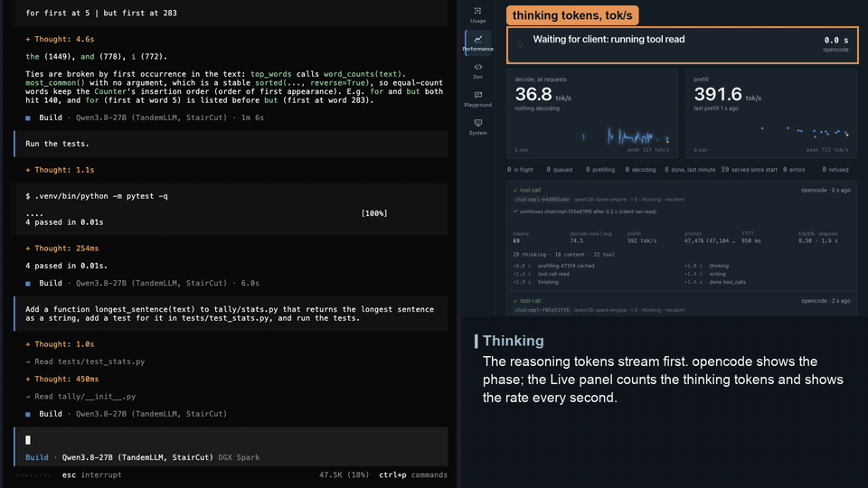Click the '0 queued' counter

[x=560, y=170]
